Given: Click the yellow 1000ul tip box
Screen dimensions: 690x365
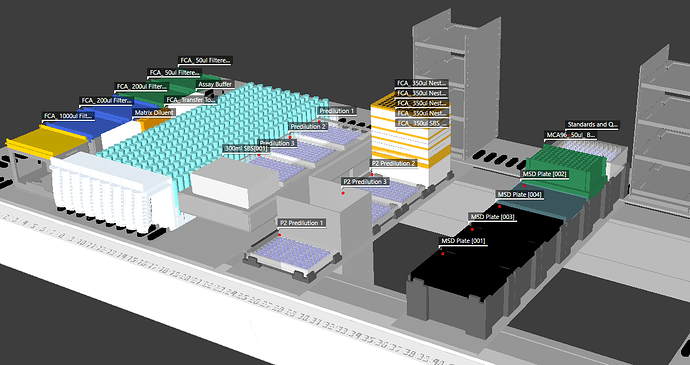Looking at the screenshot, I should pos(46,141).
